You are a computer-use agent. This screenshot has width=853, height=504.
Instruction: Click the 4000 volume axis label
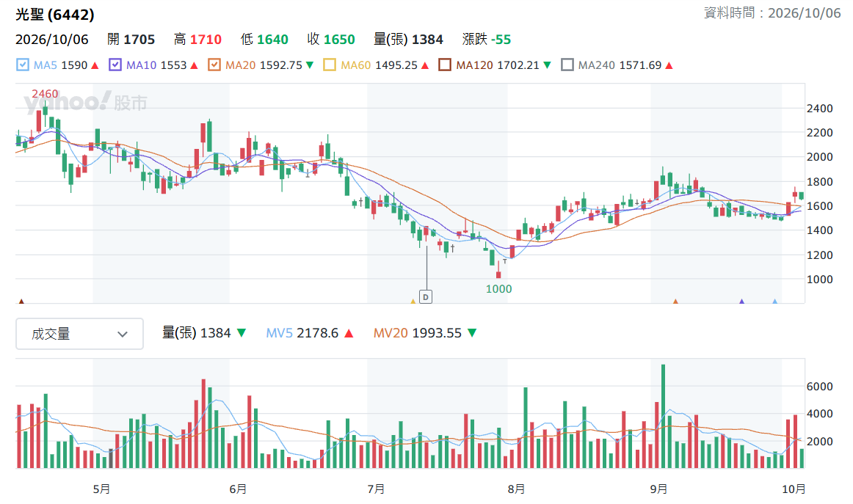click(x=820, y=414)
